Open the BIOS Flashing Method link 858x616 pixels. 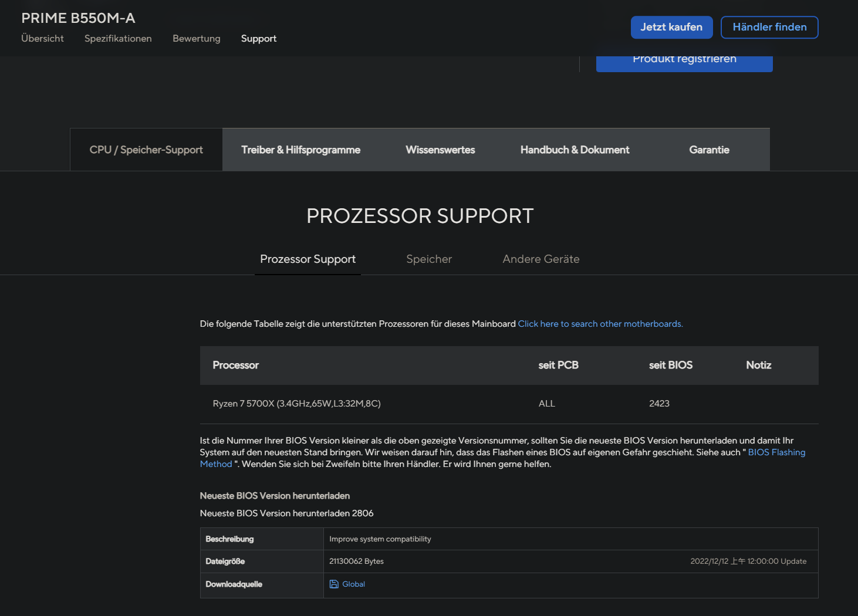(x=776, y=452)
